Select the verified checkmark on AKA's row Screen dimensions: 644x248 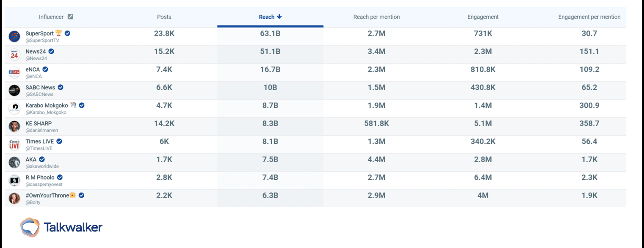tap(41, 159)
